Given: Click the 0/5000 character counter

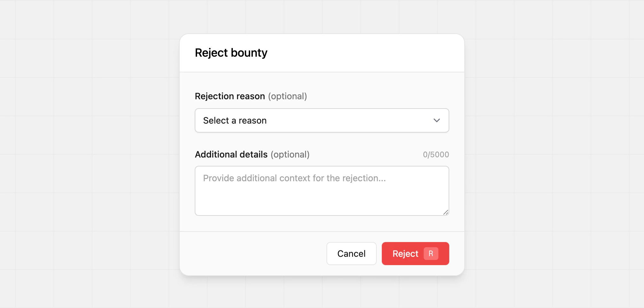Looking at the screenshot, I should (436, 154).
